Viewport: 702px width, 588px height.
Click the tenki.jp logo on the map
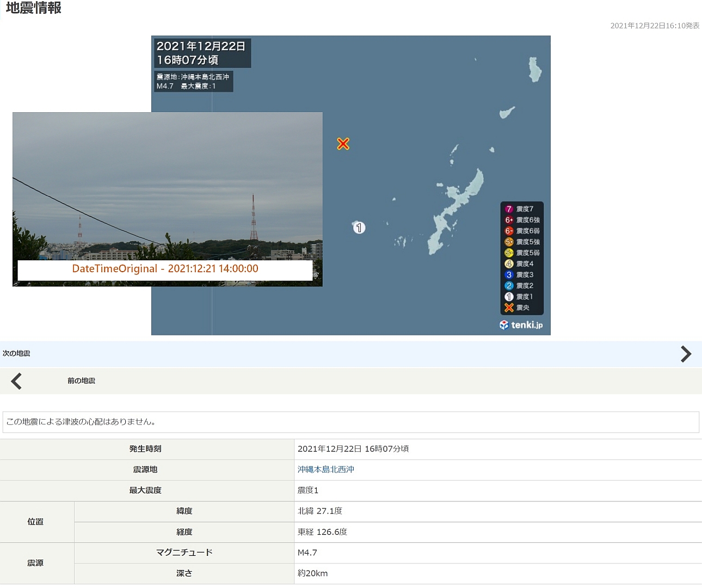[x=521, y=325]
